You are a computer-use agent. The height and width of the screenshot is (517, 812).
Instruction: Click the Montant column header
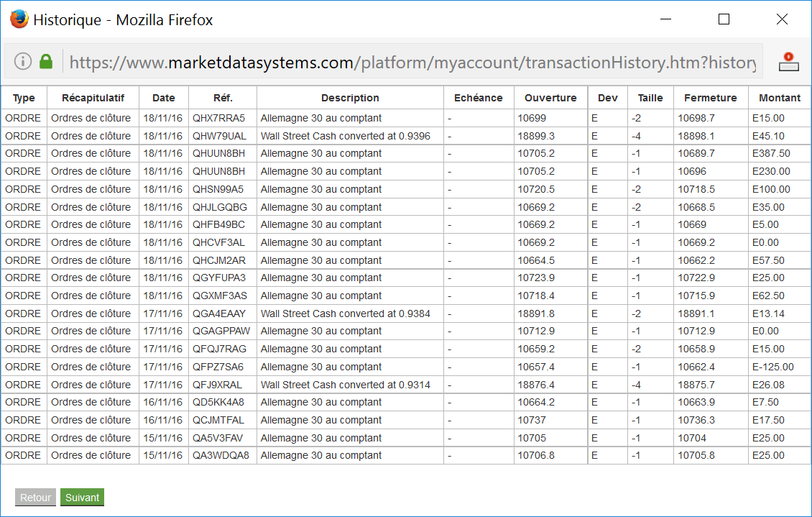tap(780, 98)
